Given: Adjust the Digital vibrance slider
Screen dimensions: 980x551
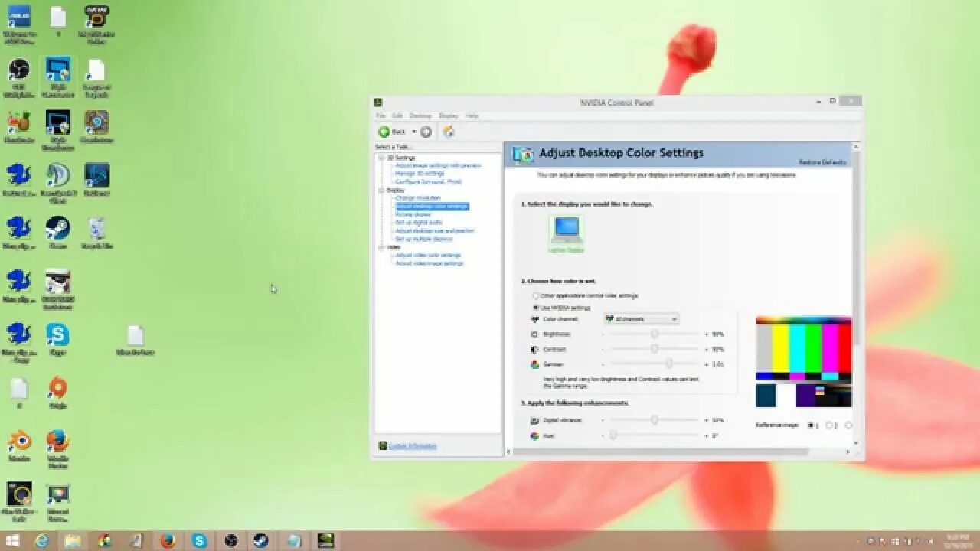Looking at the screenshot, I should click(655, 420).
